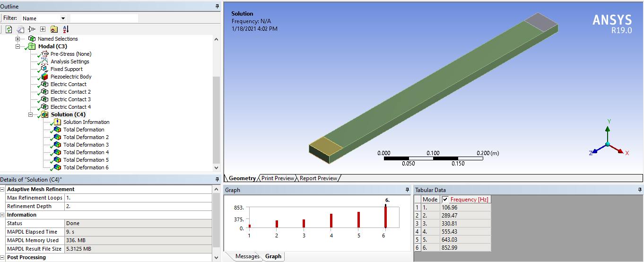The width and height of the screenshot is (644, 262).
Task: Select the Graph tab
Action: (x=273, y=256)
